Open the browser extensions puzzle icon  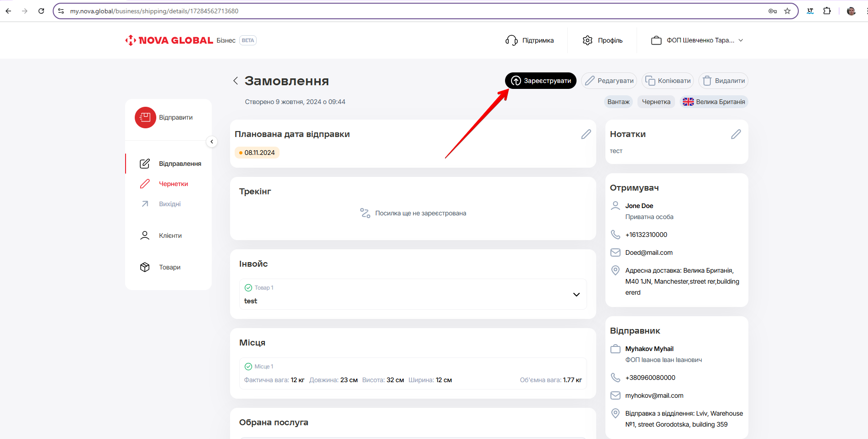(x=827, y=11)
